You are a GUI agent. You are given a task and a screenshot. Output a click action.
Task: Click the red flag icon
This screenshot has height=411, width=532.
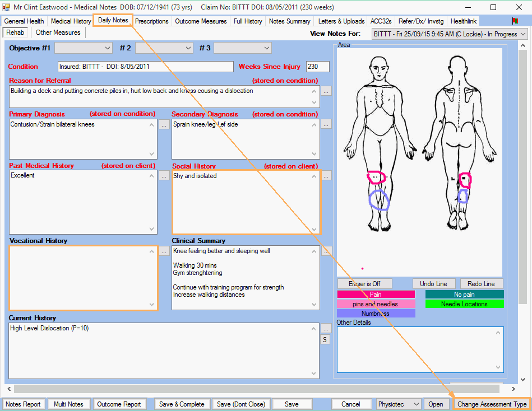pos(515,21)
